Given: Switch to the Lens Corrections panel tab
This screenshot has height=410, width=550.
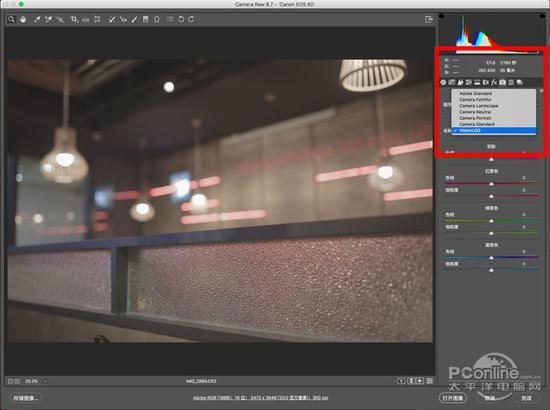Looking at the screenshot, I should tap(485, 82).
